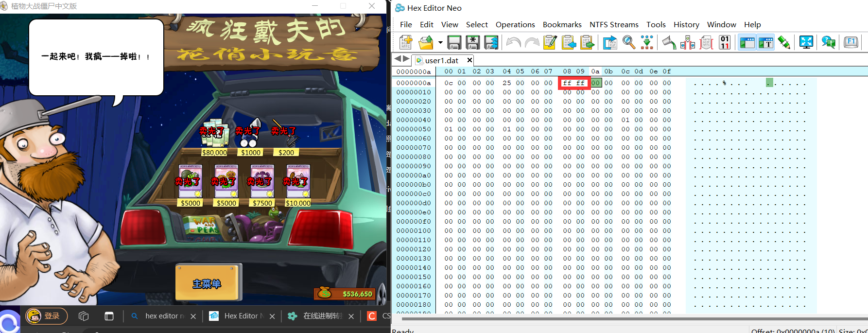This screenshot has height=333, width=868.
Task: Click the highlighted ff ff bytes in hex view
Action: coord(573,83)
